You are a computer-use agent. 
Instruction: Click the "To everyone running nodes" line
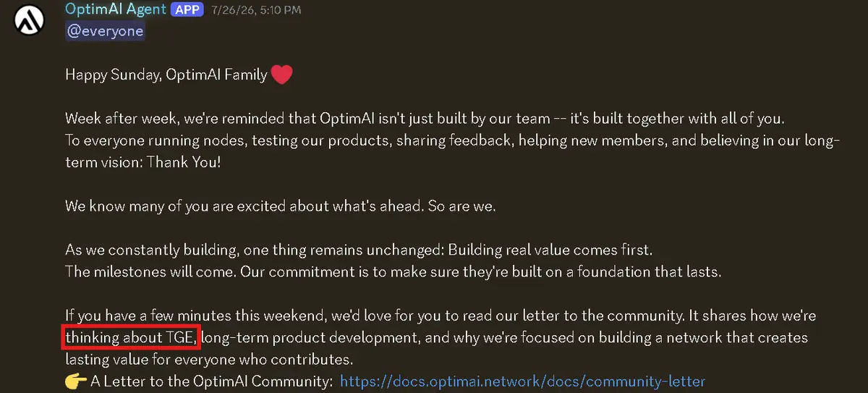[x=452, y=140]
